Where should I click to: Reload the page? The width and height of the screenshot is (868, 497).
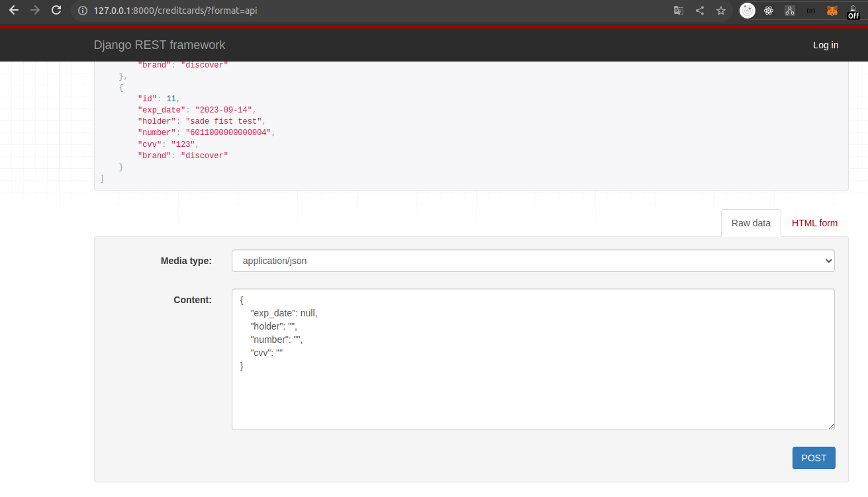click(56, 10)
